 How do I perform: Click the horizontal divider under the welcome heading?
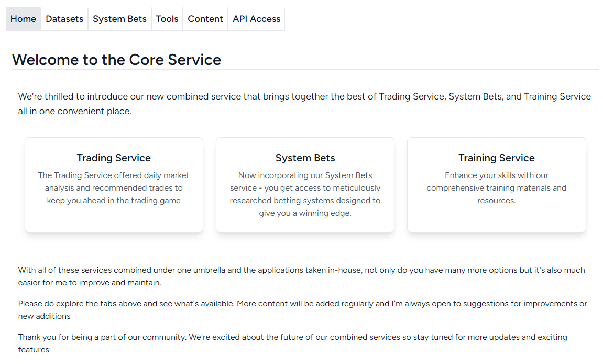(419, 70)
